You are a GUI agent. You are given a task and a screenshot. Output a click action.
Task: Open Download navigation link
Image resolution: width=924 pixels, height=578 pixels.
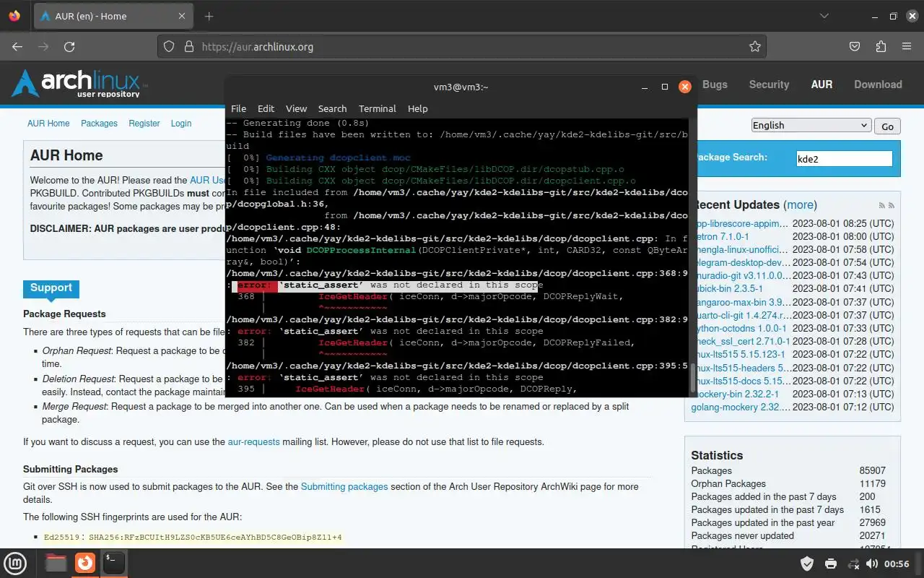click(x=878, y=85)
